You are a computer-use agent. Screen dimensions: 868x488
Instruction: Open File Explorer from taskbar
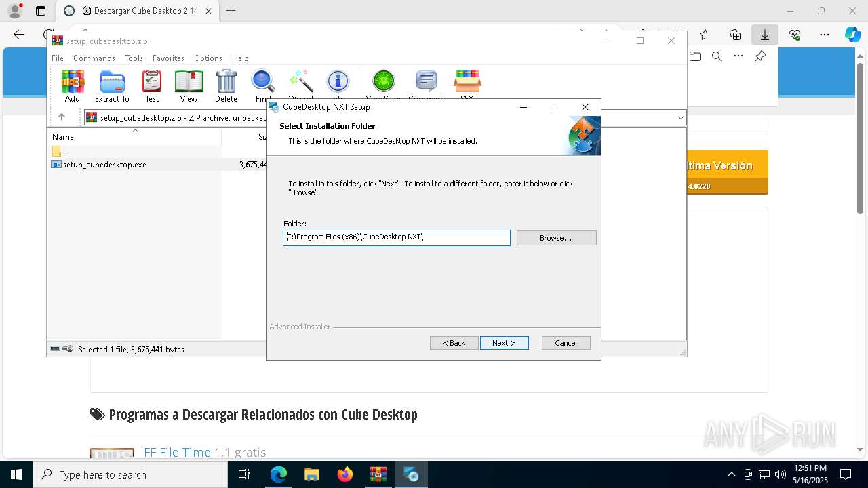(x=311, y=474)
